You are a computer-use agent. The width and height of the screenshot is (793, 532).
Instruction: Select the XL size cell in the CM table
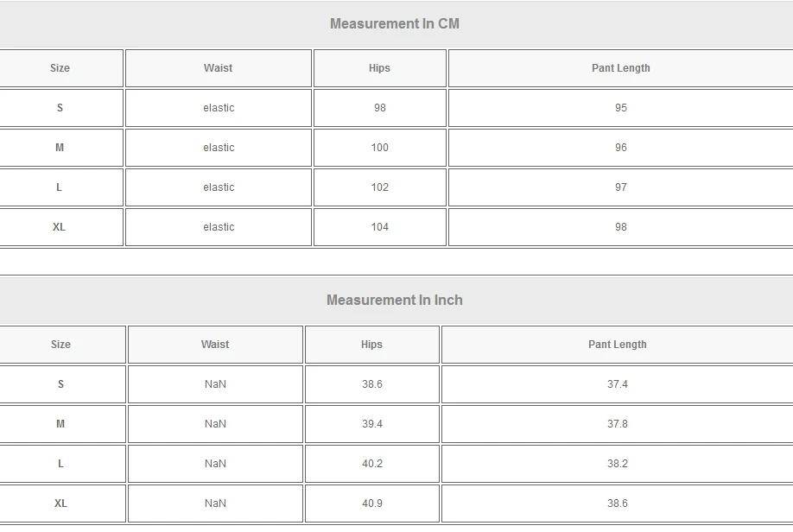pyautogui.click(x=59, y=227)
